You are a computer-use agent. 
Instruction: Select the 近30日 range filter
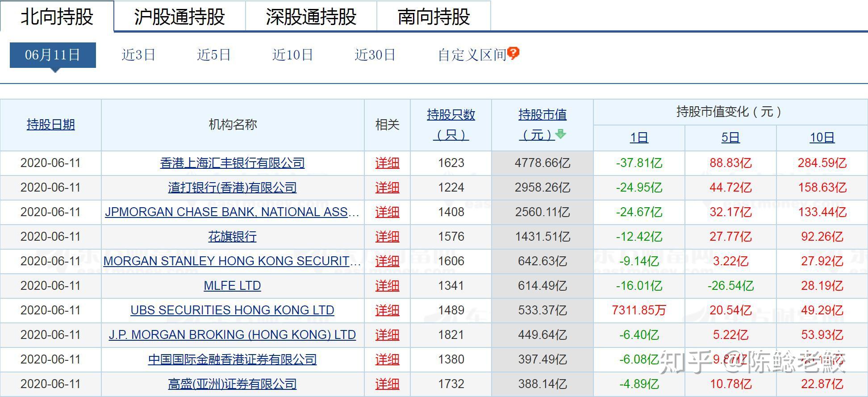pyautogui.click(x=375, y=55)
